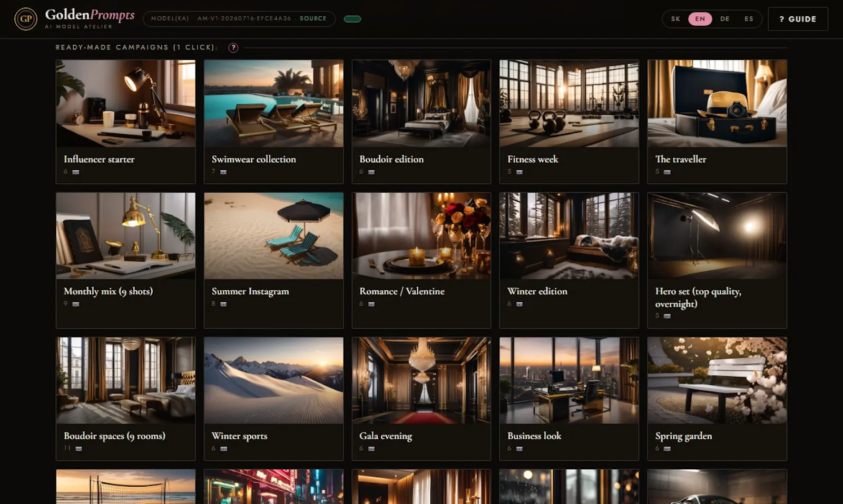Click the camera icon under Romance / Valentine
Viewport: 843px width, 504px height.
371,304
